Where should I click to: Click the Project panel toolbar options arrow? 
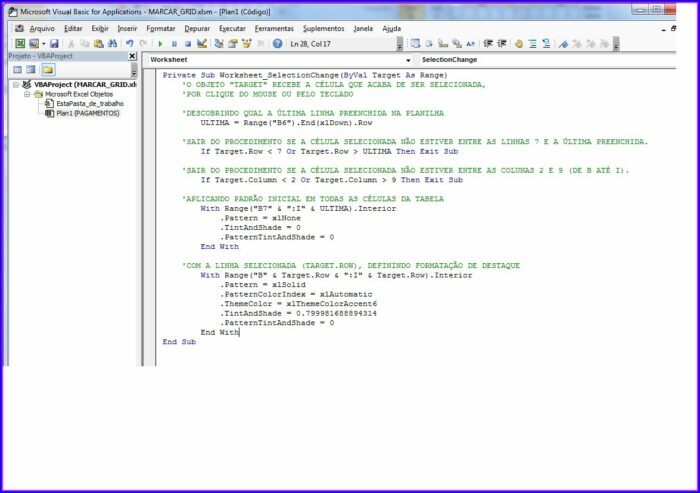pyautogui.click(x=134, y=71)
